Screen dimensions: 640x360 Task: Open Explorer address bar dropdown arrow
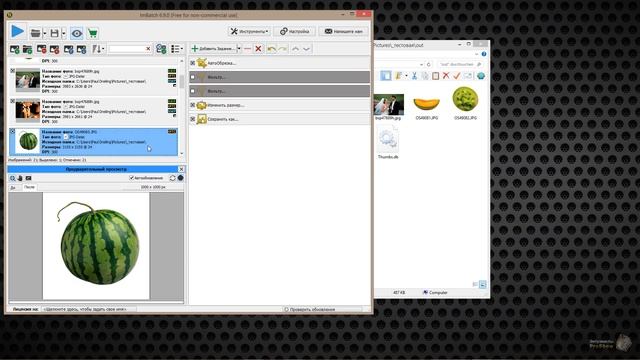421,64
